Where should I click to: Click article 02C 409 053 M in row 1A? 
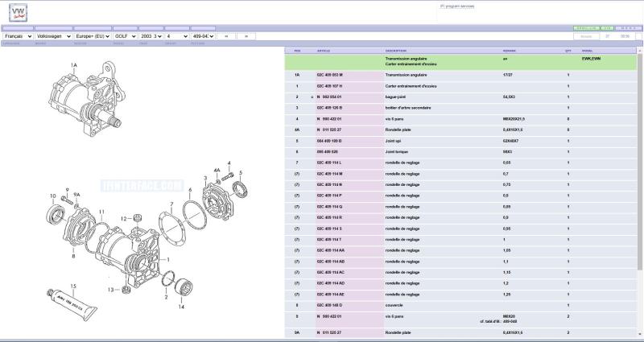point(329,75)
